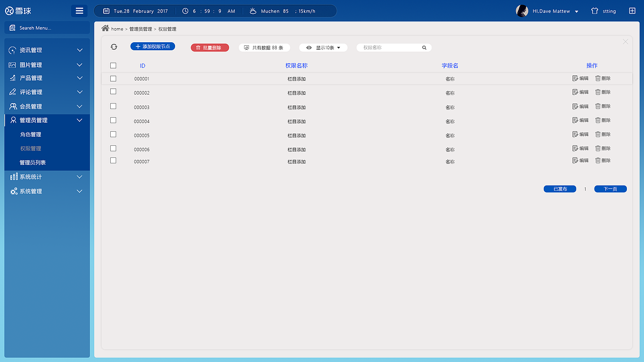
Task: Click the 批量删除 button
Action: (210, 48)
